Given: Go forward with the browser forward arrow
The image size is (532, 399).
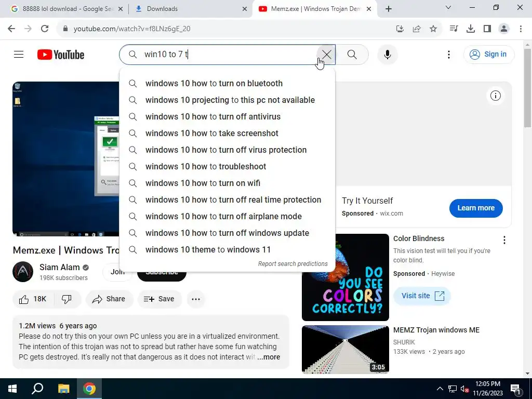Looking at the screenshot, I should (28, 29).
